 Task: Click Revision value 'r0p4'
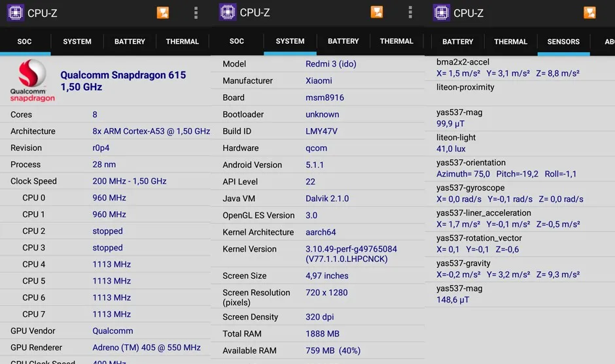[x=101, y=148]
